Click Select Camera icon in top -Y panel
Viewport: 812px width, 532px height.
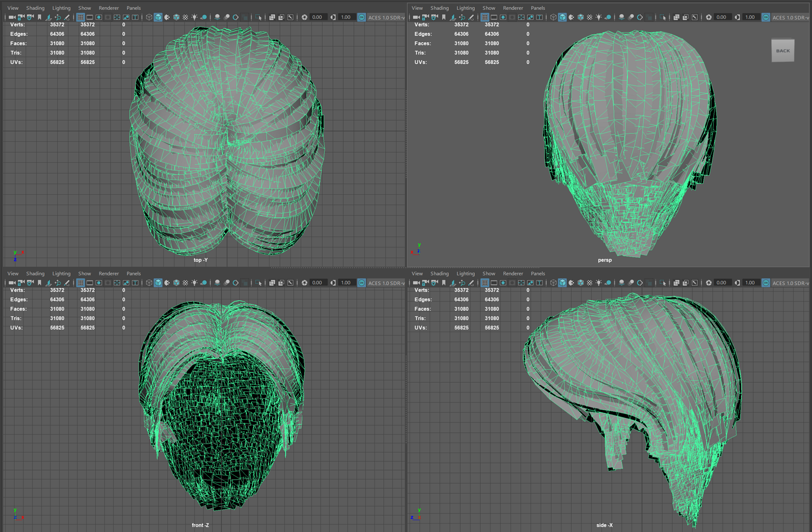(12, 17)
